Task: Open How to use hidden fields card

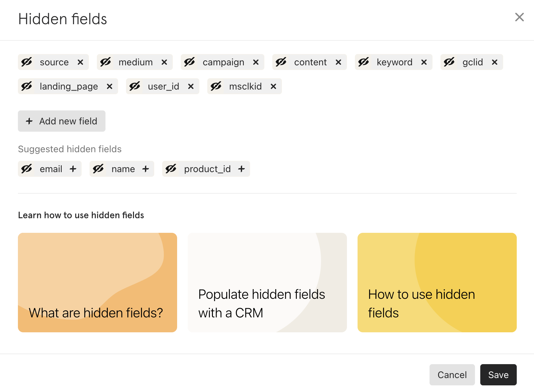Action: [437, 283]
